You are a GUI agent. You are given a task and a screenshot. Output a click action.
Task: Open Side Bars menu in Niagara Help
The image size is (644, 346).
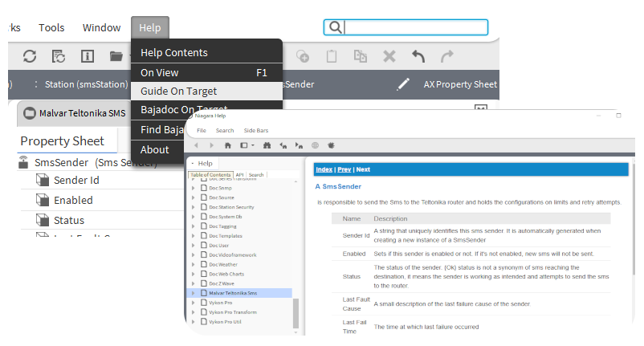(x=256, y=131)
